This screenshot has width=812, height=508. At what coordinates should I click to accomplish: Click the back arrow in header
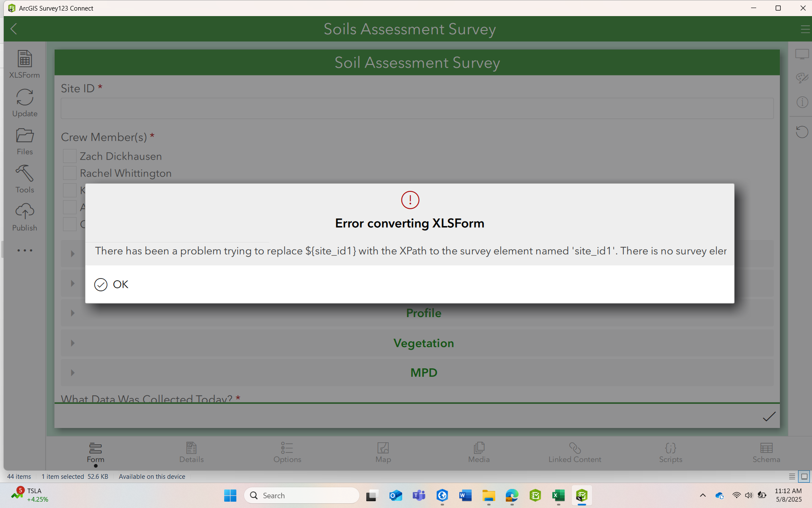[x=14, y=29]
